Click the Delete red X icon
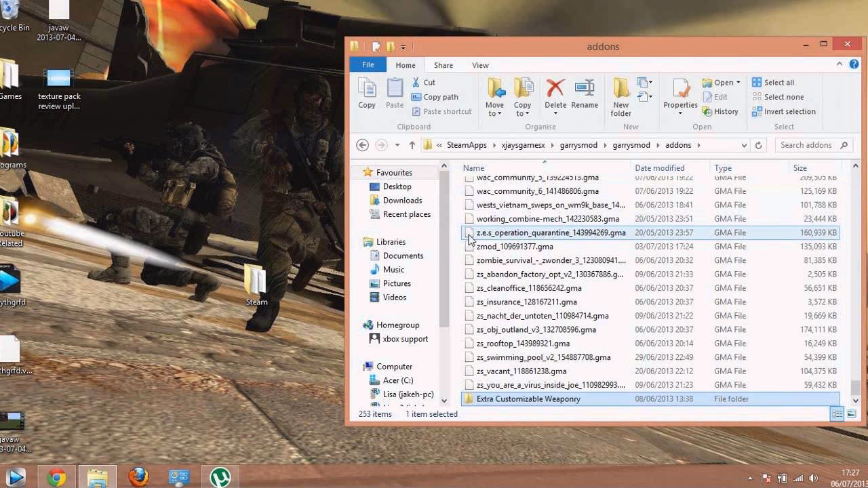This screenshot has width=868, height=488. [555, 88]
